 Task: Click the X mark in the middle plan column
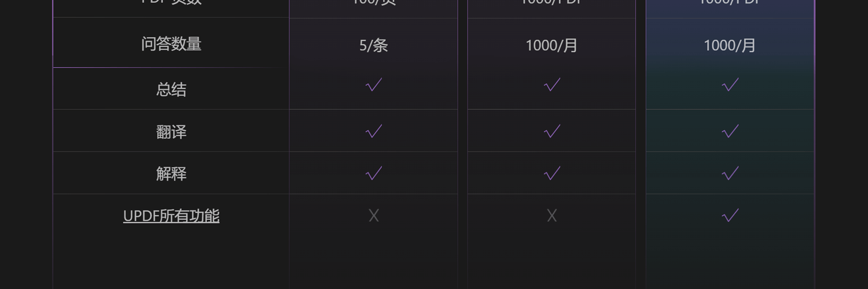pyautogui.click(x=552, y=216)
